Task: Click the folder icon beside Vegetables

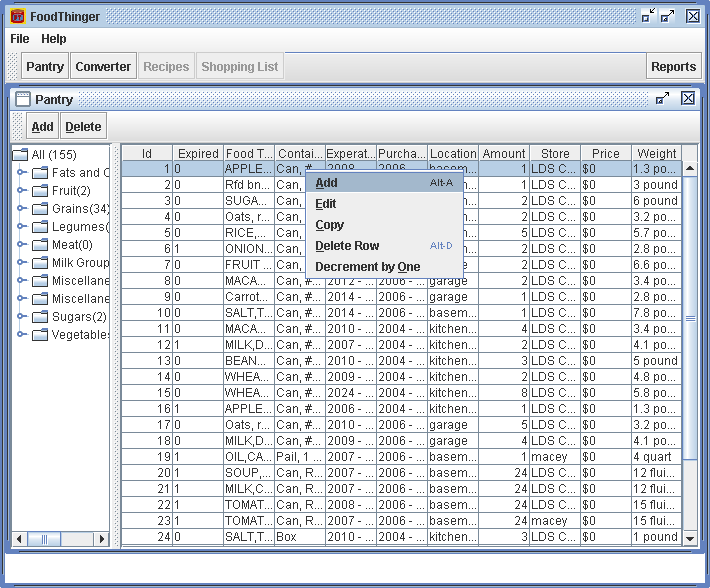Action: (x=40, y=335)
